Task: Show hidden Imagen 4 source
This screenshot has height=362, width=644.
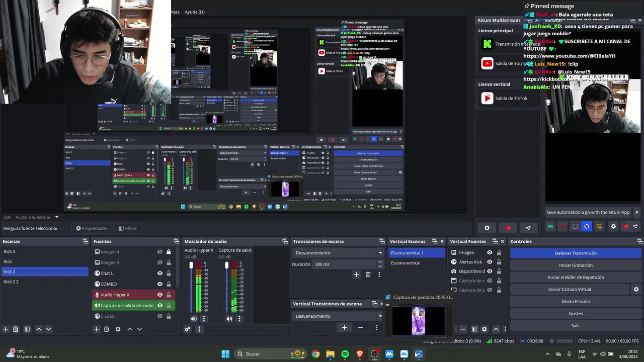Action: tap(160, 252)
